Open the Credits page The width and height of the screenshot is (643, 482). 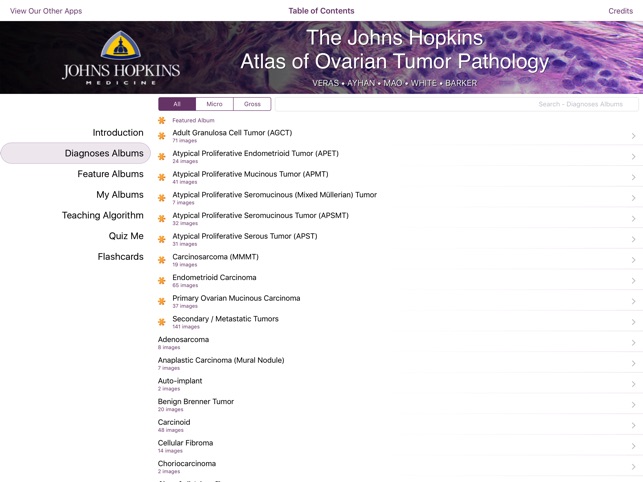pos(620,11)
